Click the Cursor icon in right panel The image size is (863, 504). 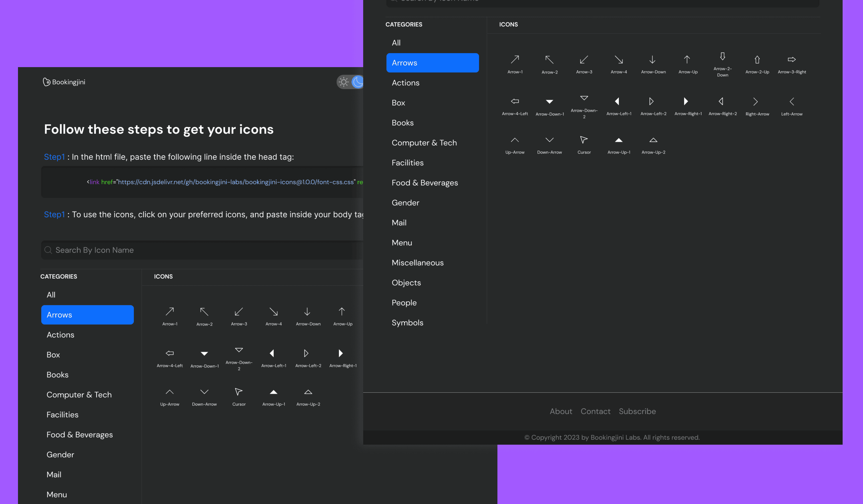584,140
